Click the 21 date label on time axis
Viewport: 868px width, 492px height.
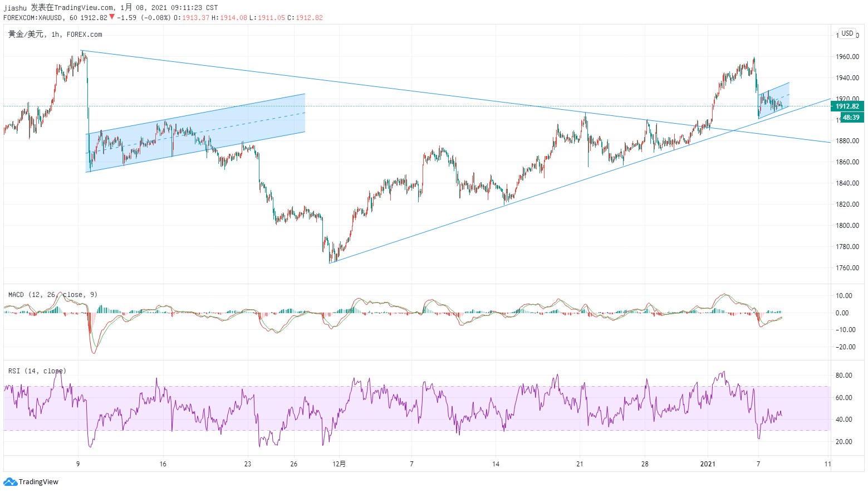[x=580, y=464]
